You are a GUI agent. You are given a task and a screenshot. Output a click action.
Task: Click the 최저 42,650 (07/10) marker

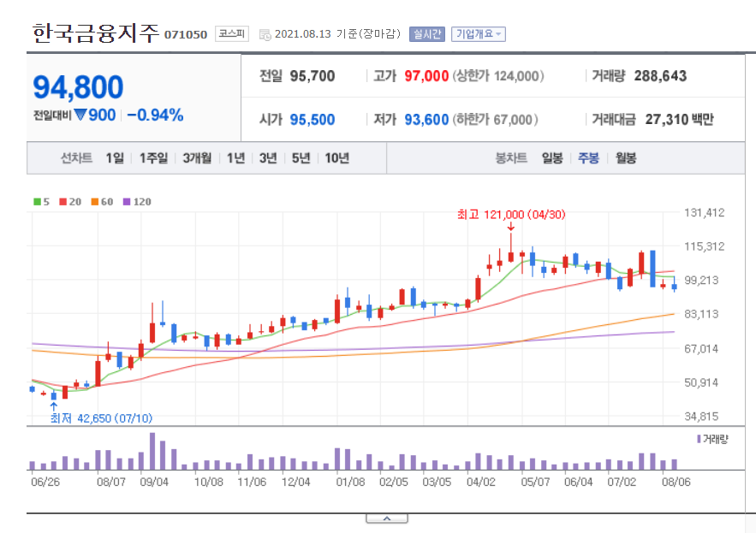101,418
